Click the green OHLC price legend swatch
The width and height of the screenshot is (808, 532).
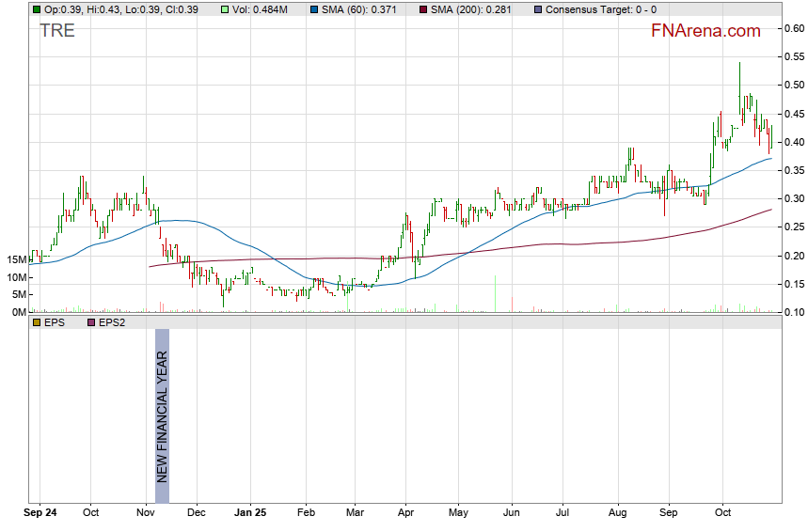click(36, 9)
